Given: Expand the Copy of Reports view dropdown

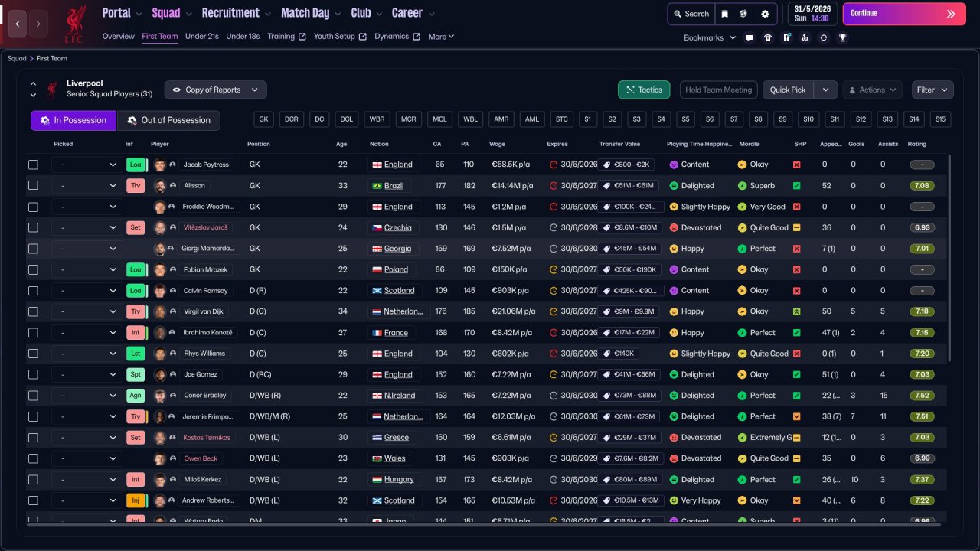Looking at the screenshot, I should pyautogui.click(x=215, y=90).
